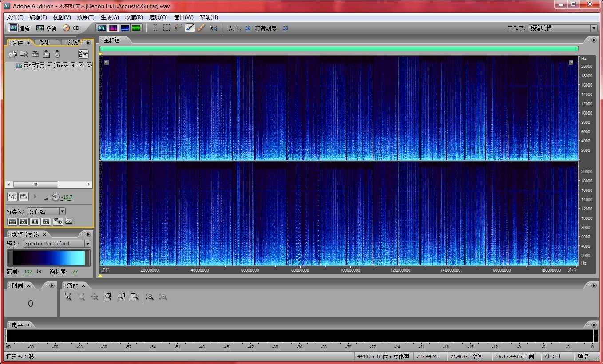Open the 频谱控制器 panel flyout menu arrow
Image resolution: width=603 pixels, height=364 pixels.
pyautogui.click(x=88, y=234)
